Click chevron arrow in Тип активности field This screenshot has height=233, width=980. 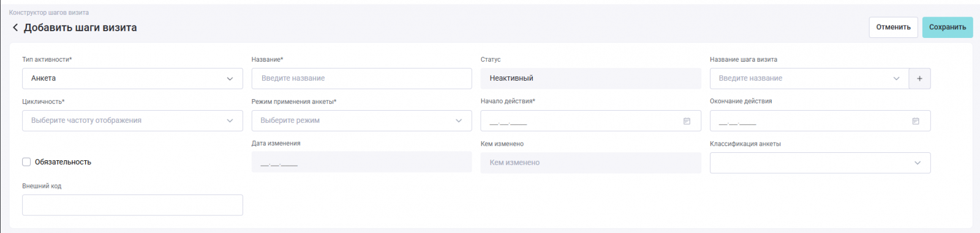click(x=230, y=79)
